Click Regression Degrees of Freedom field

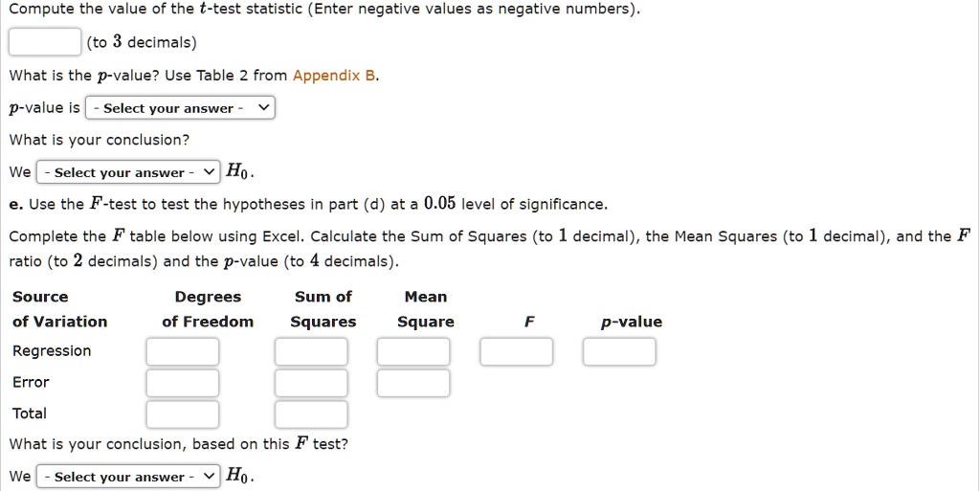pos(183,352)
